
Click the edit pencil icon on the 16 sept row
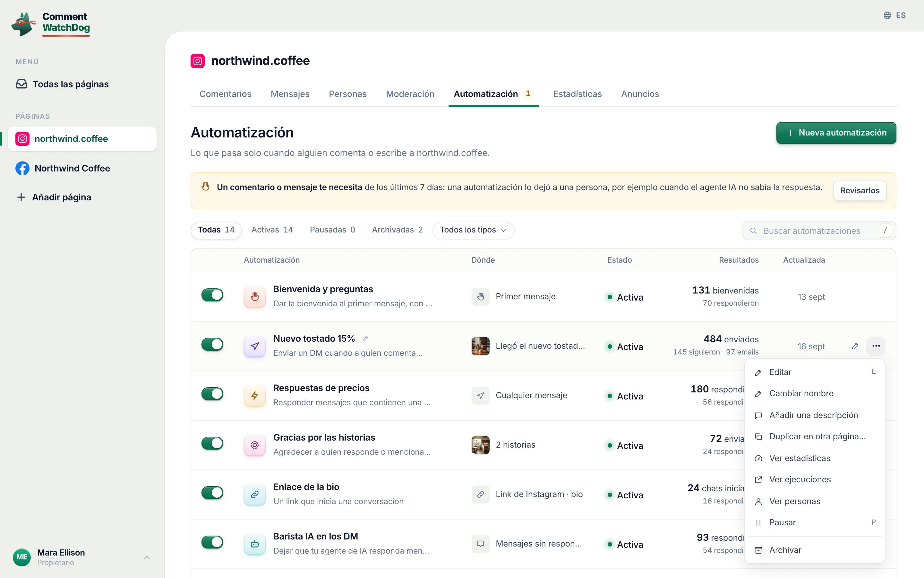855,346
